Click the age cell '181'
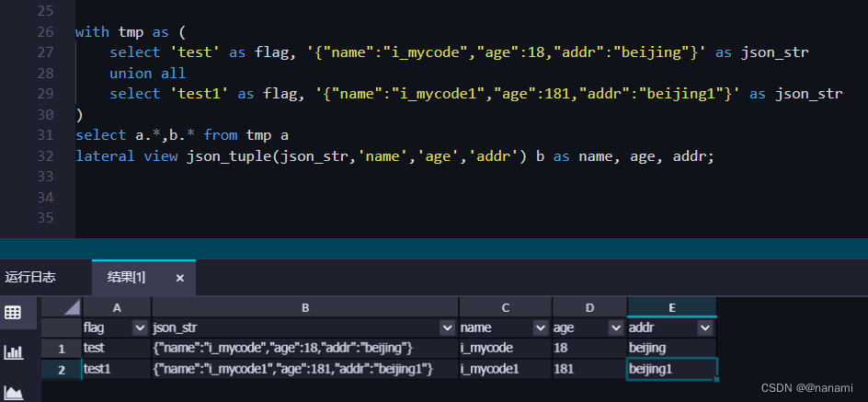The width and height of the screenshot is (868, 402). coord(589,369)
